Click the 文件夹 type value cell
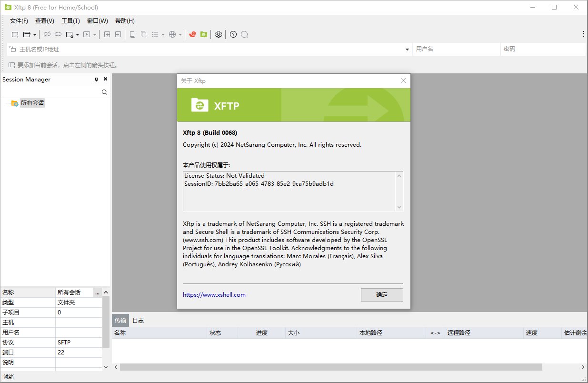The height and width of the screenshot is (383, 588). (79, 302)
